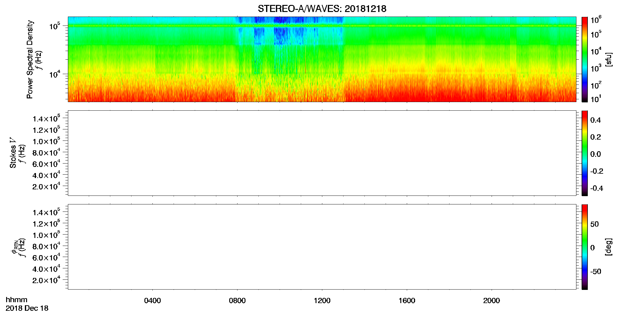Image resolution: width=644 pixels, height=332 pixels.
Task: Click the hhmm axis caption
Action: click(17, 300)
